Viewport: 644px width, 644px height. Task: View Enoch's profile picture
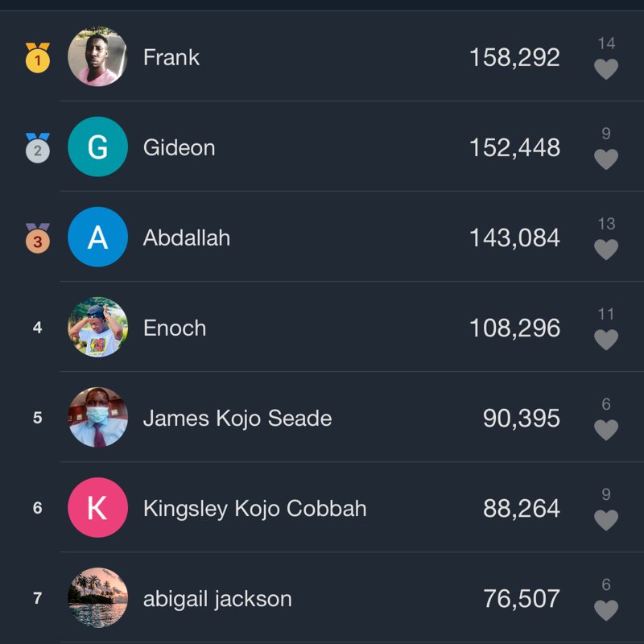(x=97, y=328)
